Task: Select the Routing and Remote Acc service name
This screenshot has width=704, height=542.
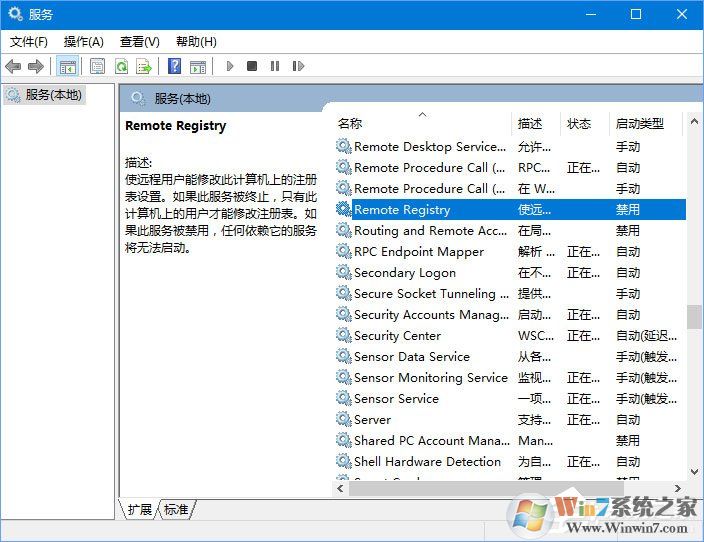Action: (x=430, y=230)
